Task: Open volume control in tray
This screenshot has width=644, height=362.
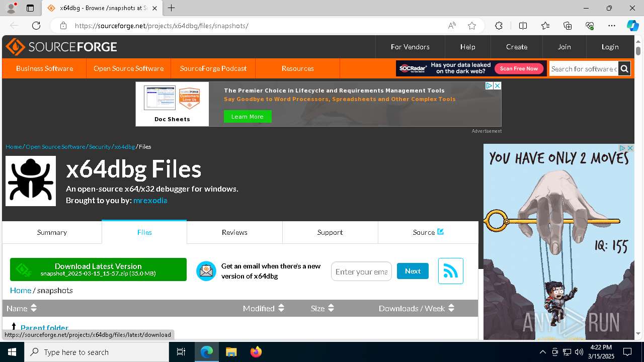Action: (579, 352)
